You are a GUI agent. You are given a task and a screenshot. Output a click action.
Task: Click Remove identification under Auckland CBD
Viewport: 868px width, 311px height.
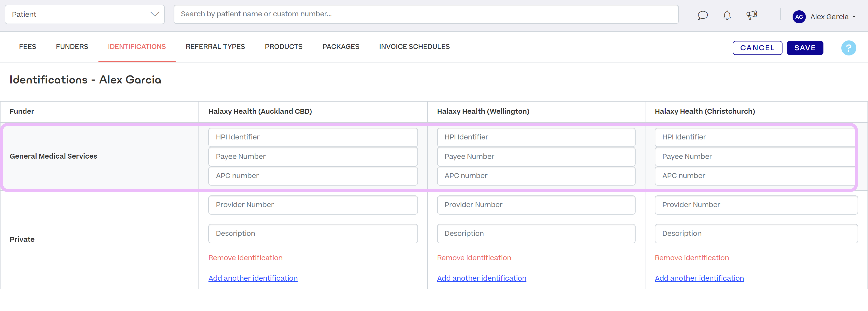coord(245,258)
